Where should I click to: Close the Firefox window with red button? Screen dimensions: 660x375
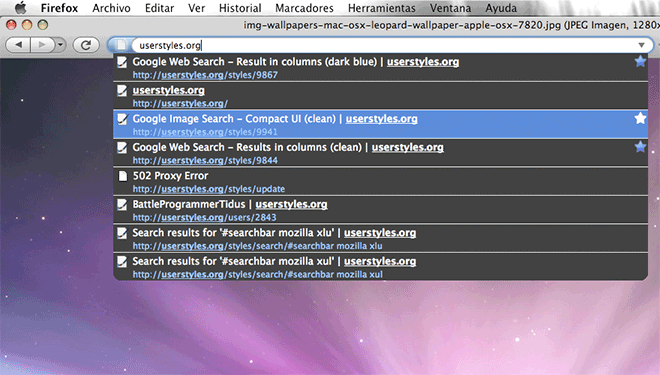point(11,25)
